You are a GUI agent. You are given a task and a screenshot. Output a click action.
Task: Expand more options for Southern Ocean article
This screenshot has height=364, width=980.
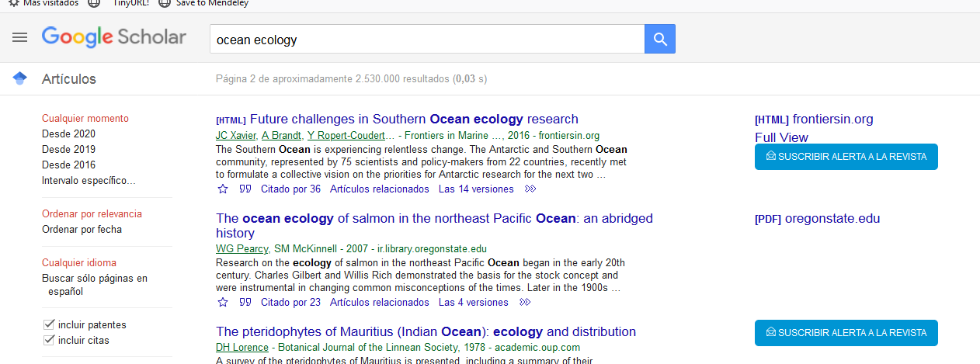pyautogui.click(x=530, y=189)
